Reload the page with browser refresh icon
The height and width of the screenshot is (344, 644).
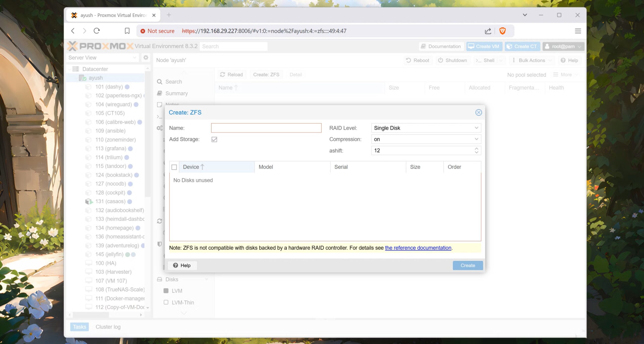click(x=97, y=31)
